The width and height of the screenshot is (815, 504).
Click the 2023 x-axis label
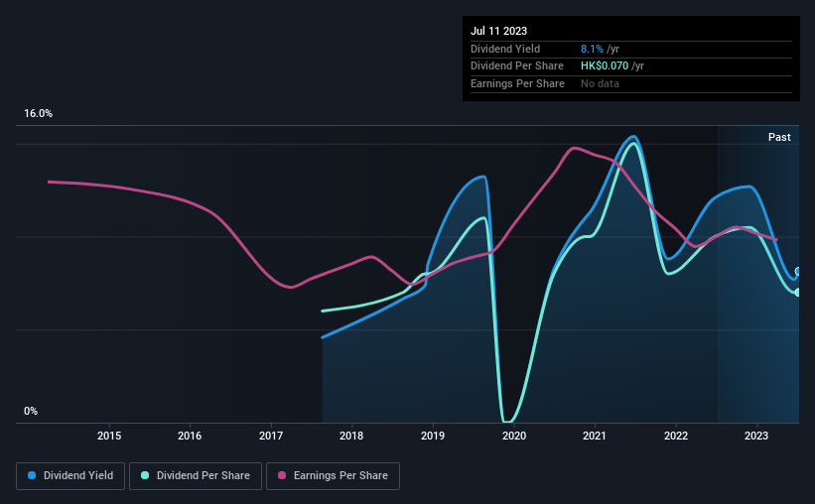pos(756,436)
